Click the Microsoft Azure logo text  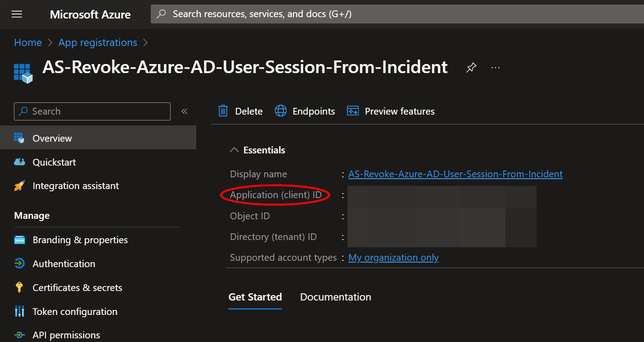(x=90, y=14)
